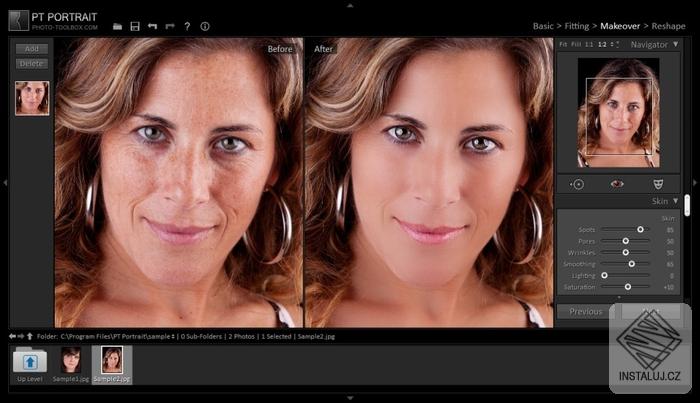Go to the Fitting step
Viewport: 700px width, 403px height.
pyautogui.click(x=577, y=26)
